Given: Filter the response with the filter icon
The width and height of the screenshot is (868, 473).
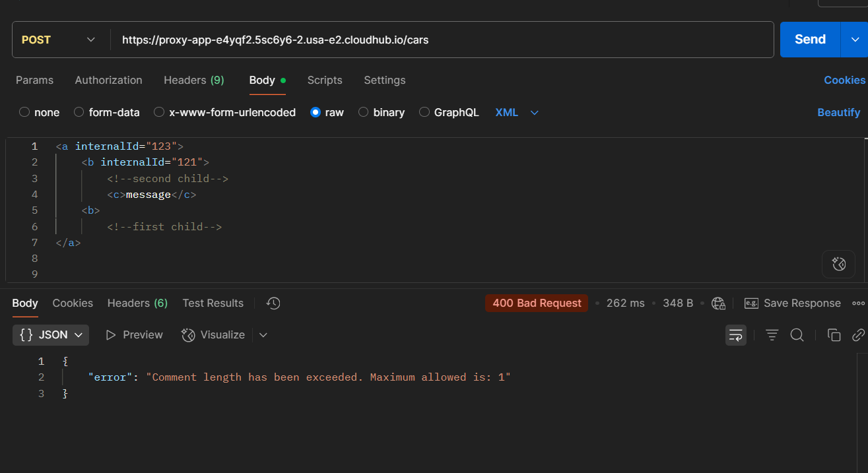Looking at the screenshot, I should (x=772, y=334).
